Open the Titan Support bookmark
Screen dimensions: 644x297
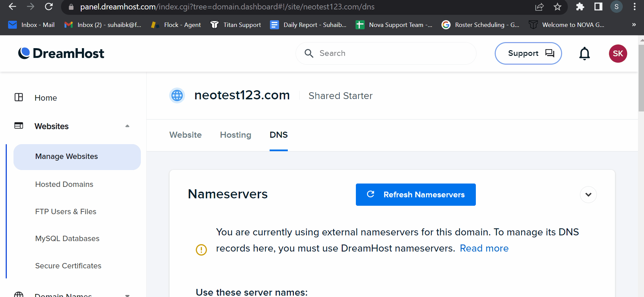click(236, 25)
